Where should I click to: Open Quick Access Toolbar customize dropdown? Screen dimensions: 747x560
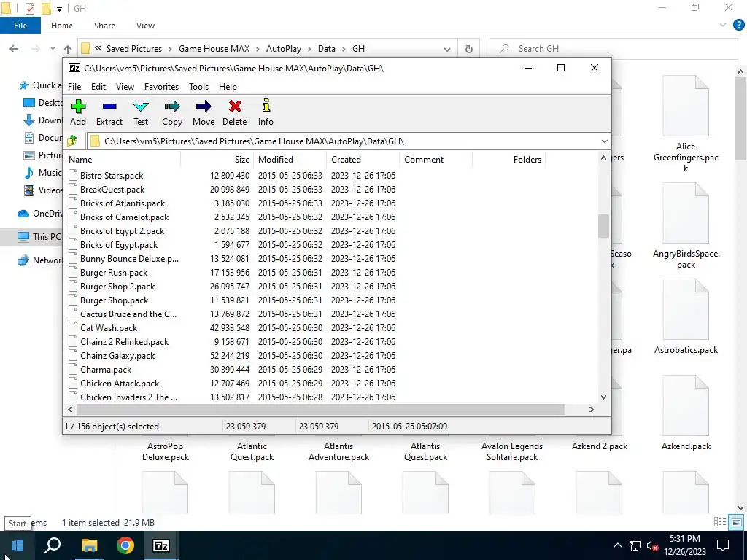tap(59, 9)
